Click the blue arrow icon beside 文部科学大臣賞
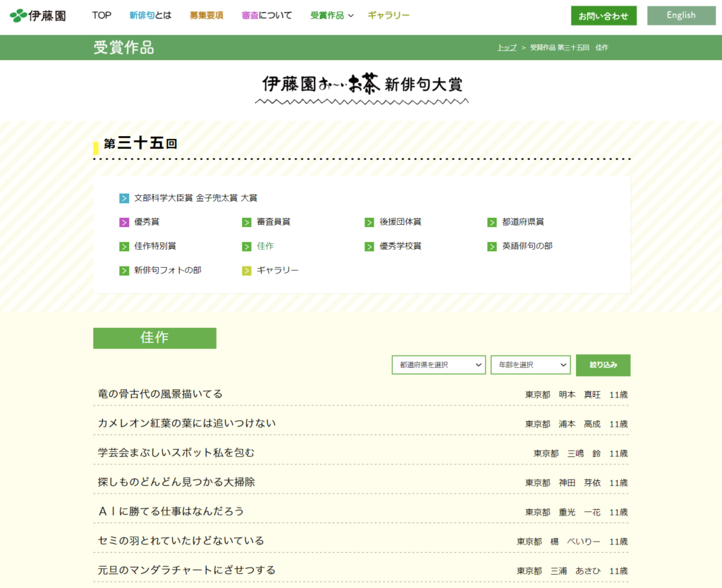This screenshot has width=722, height=588. pyautogui.click(x=124, y=198)
